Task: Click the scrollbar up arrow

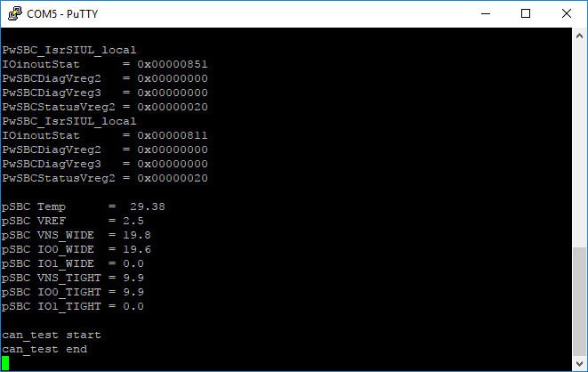Action: point(579,35)
